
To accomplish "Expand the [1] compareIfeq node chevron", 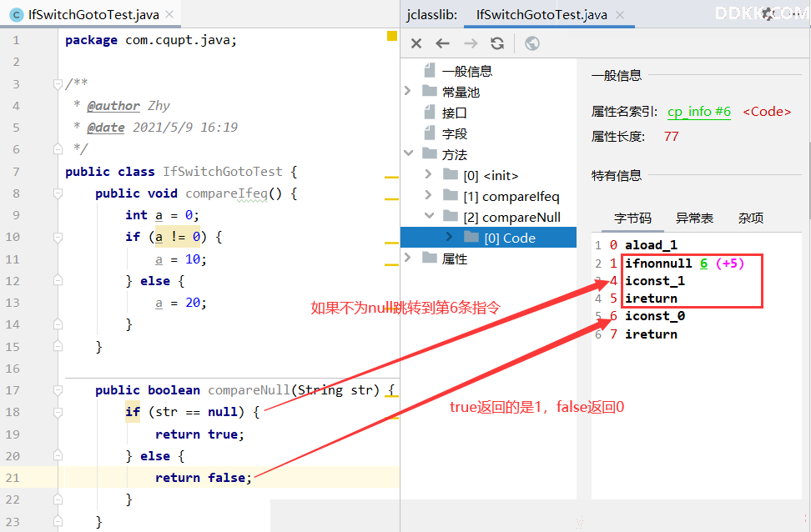I will tap(428, 195).
